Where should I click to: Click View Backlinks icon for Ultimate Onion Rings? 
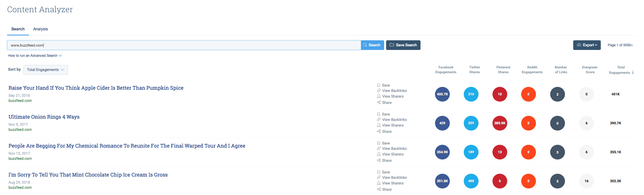tap(379, 119)
